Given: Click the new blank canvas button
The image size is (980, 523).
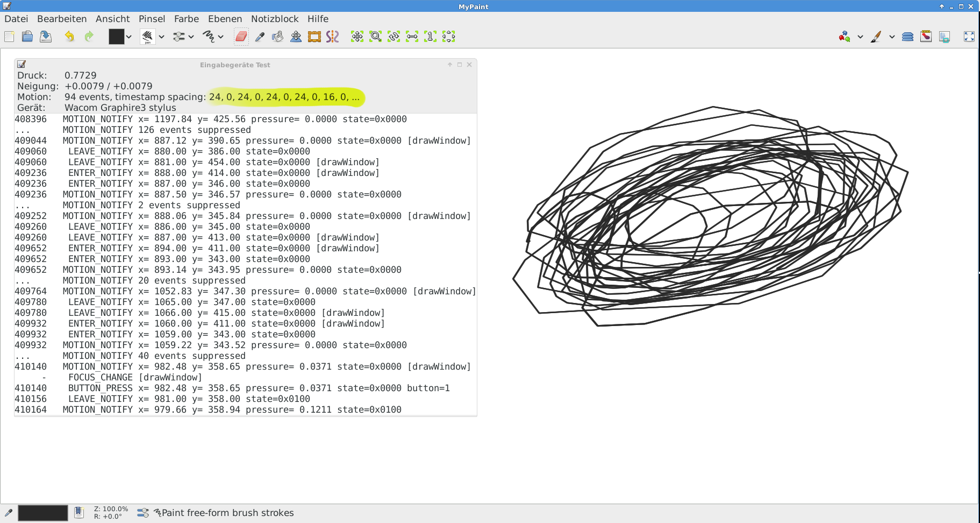Looking at the screenshot, I should click(10, 37).
